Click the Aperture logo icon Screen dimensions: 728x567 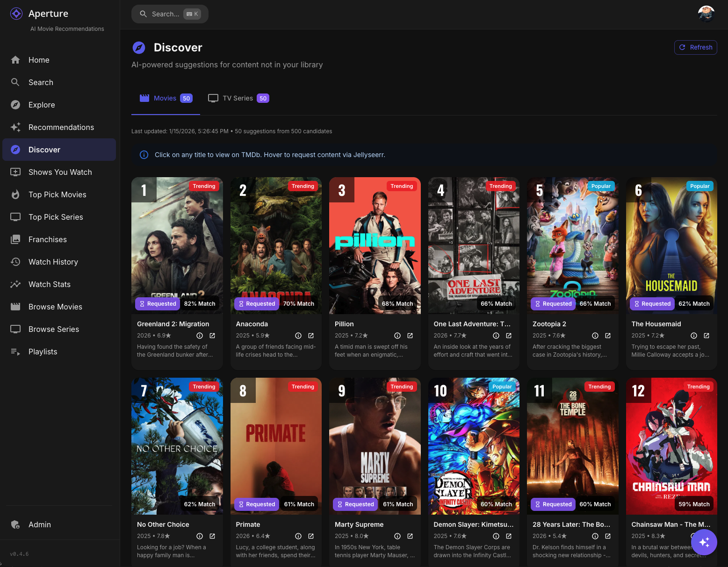coord(16,14)
